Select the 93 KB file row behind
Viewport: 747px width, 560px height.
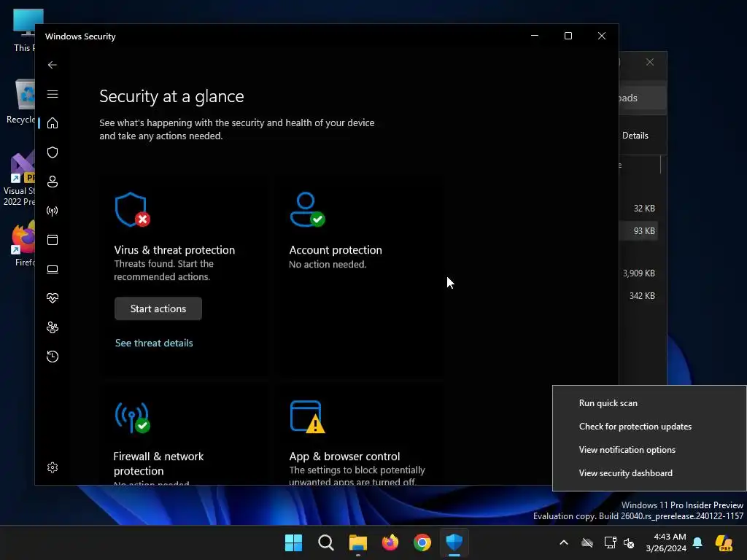(638, 231)
